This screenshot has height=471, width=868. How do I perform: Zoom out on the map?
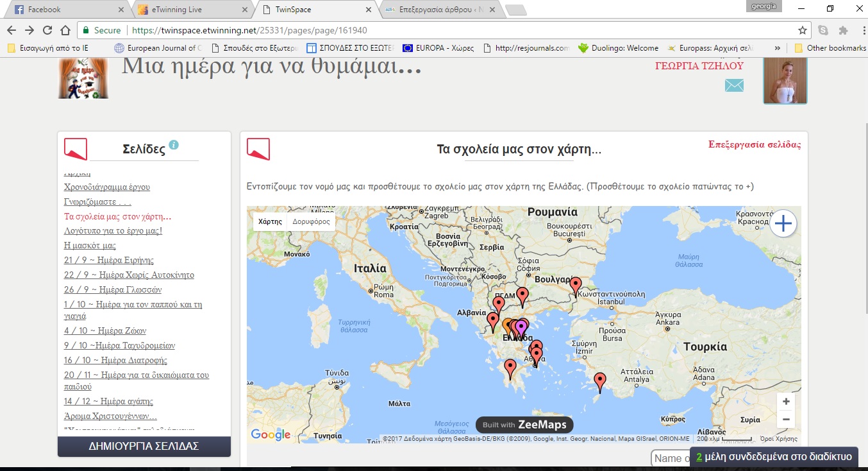785,420
